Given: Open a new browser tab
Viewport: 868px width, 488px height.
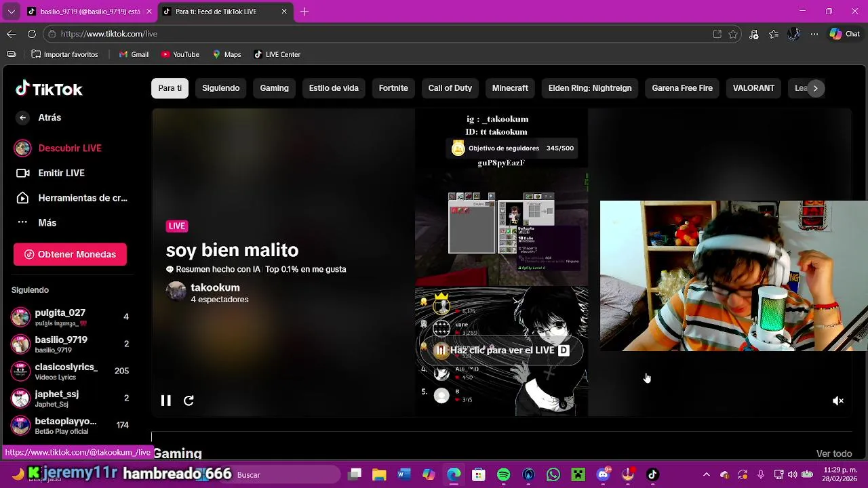Looking at the screenshot, I should point(304,12).
